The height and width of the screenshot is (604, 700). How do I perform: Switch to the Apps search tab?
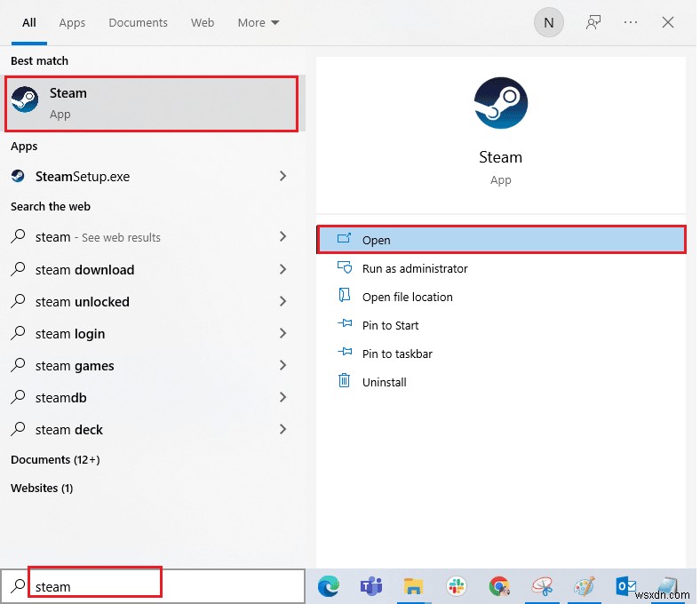(x=72, y=23)
